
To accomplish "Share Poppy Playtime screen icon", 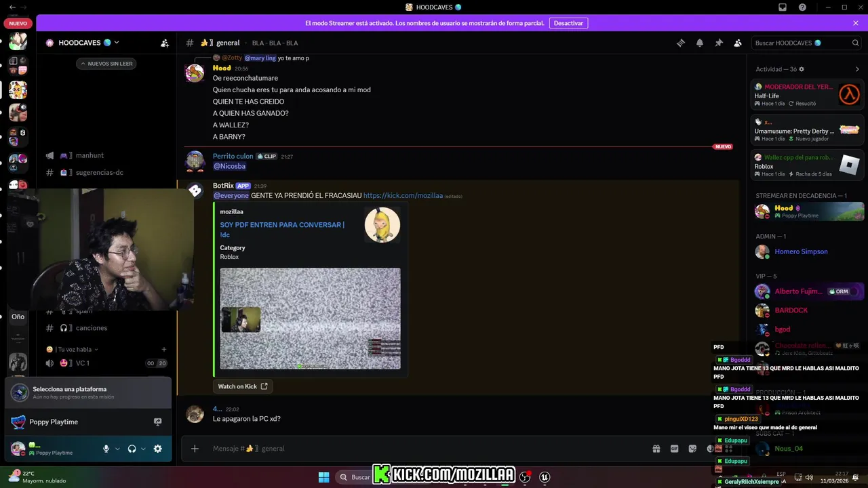I will [158, 422].
